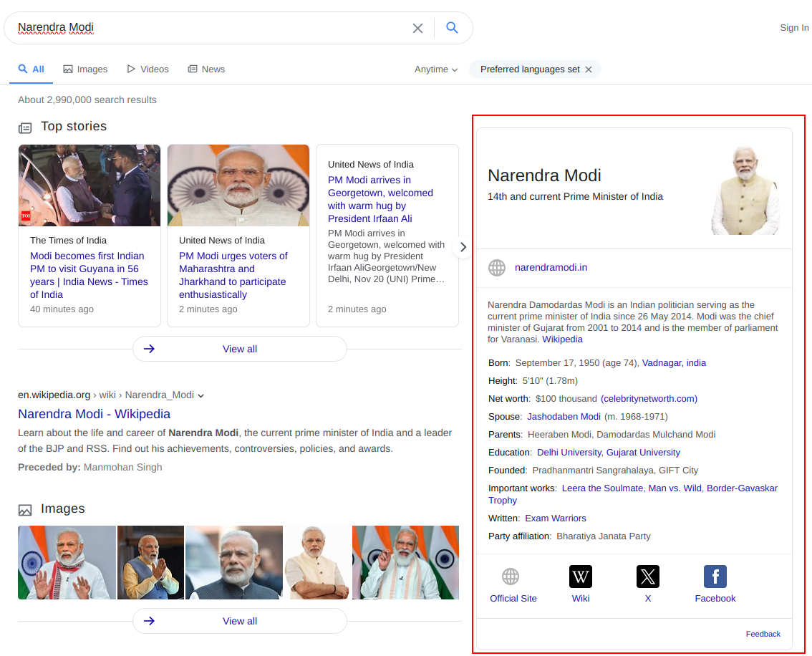This screenshot has height=656, width=812.
Task: Open the Official Site globe icon
Action: coord(511,577)
